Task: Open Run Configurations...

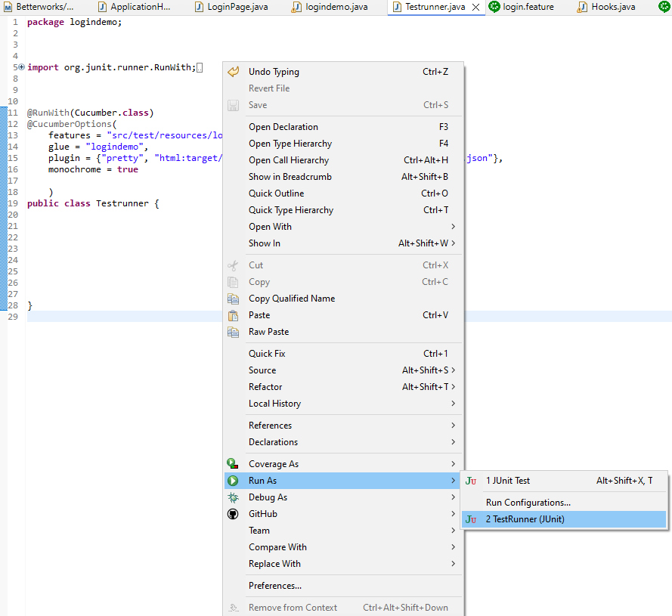Action: 564,503
